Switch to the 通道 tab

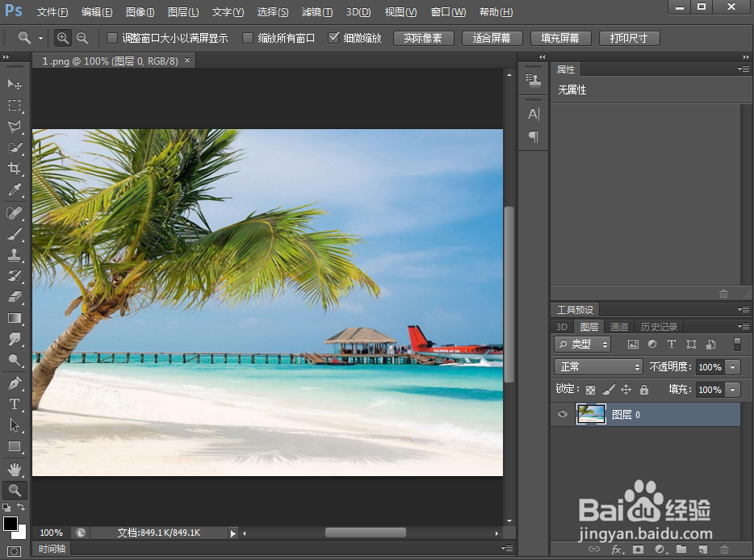click(619, 327)
